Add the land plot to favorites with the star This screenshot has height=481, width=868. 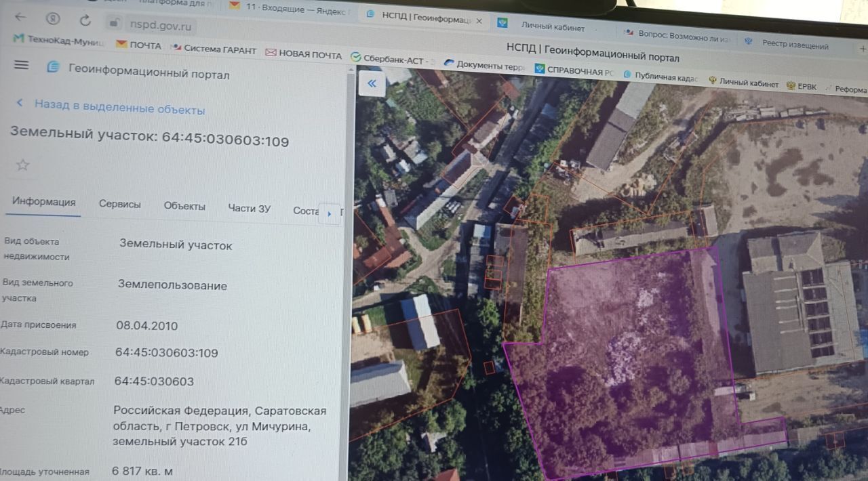[x=23, y=165]
